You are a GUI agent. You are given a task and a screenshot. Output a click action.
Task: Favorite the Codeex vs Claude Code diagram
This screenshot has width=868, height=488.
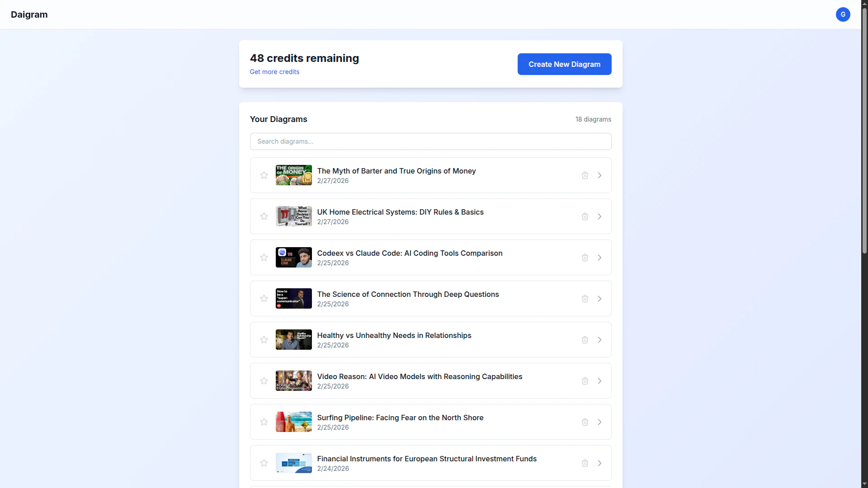tap(264, 258)
